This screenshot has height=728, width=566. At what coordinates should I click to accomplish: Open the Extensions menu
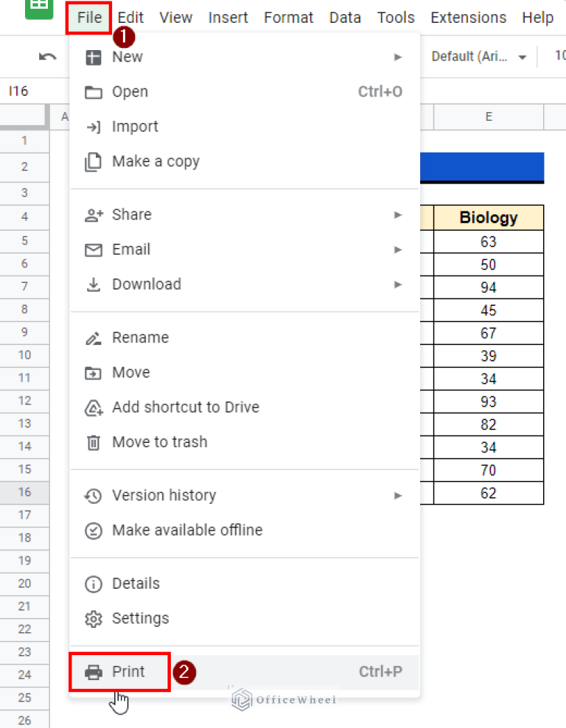[468, 18]
